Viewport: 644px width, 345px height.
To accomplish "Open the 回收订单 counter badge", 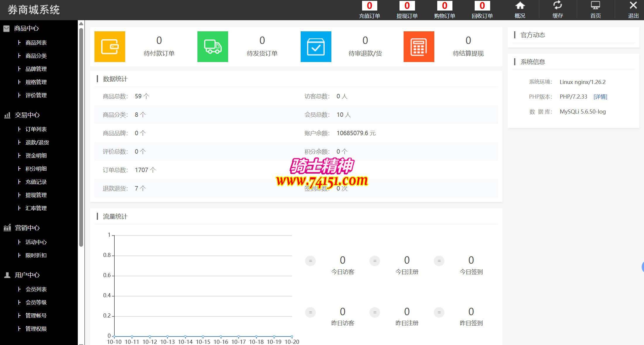I will pos(482,6).
